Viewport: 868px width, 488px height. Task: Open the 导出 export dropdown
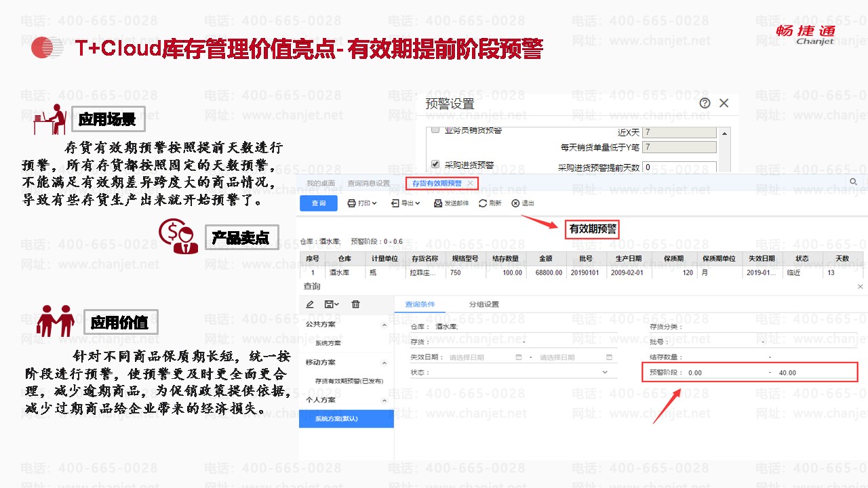pyautogui.click(x=406, y=203)
